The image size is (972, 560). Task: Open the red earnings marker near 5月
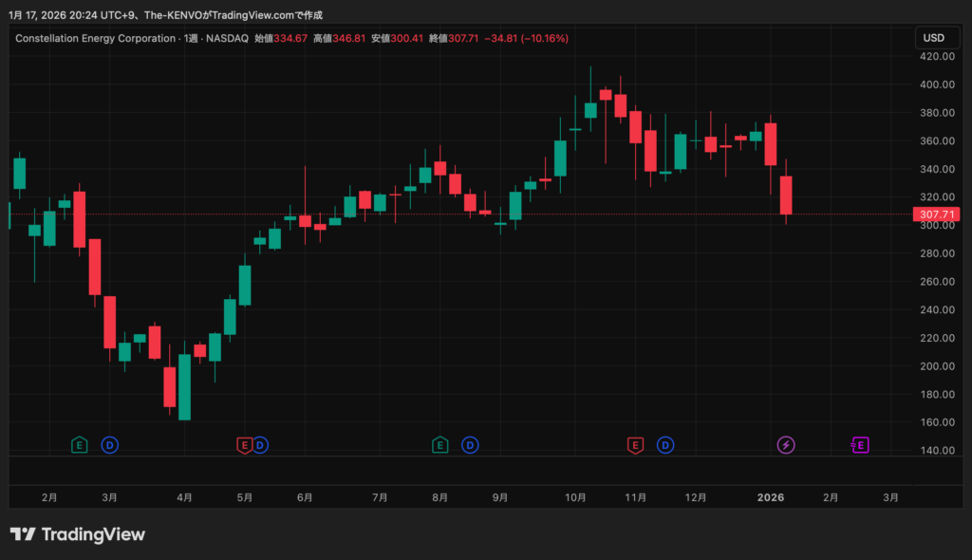click(x=244, y=444)
